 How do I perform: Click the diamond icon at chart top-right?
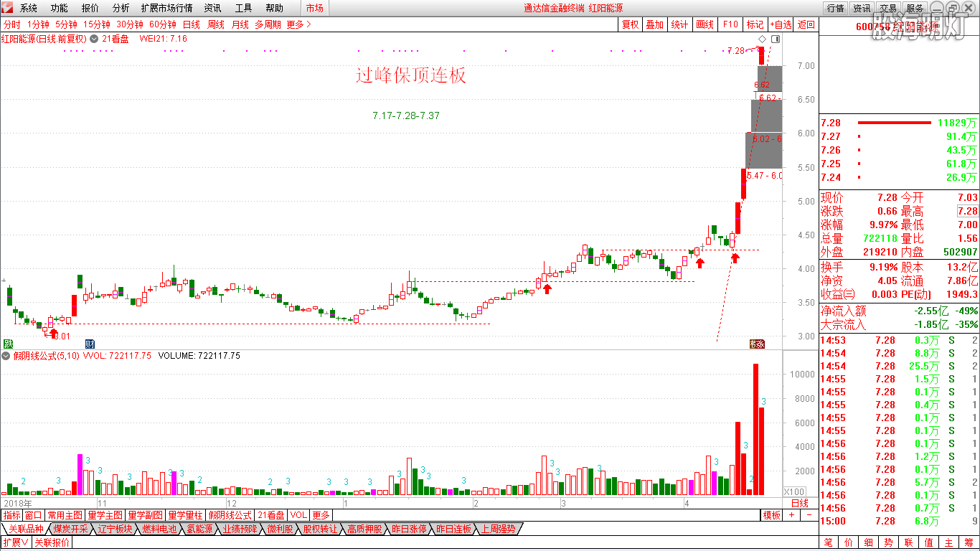(x=762, y=39)
